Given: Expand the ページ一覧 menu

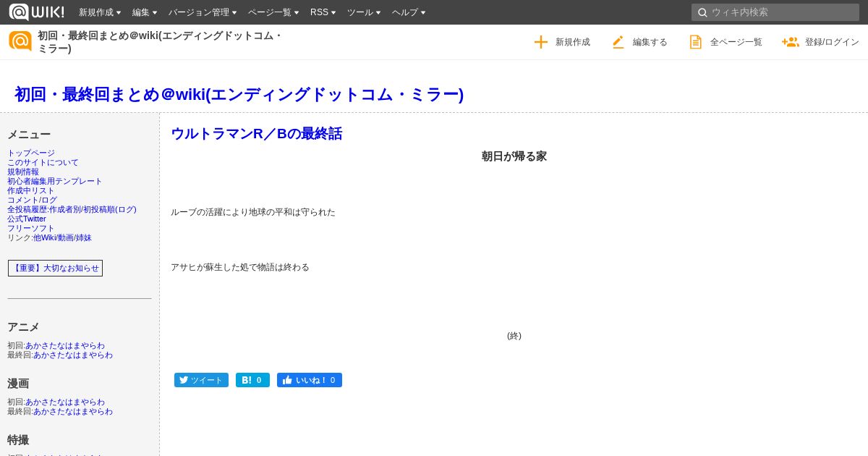Looking at the screenshot, I should point(273,12).
